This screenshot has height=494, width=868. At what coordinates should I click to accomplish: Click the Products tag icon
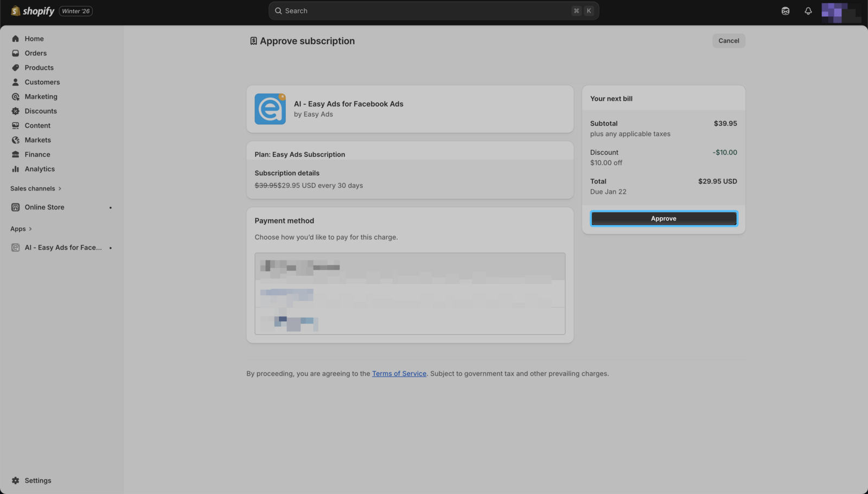coord(15,68)
